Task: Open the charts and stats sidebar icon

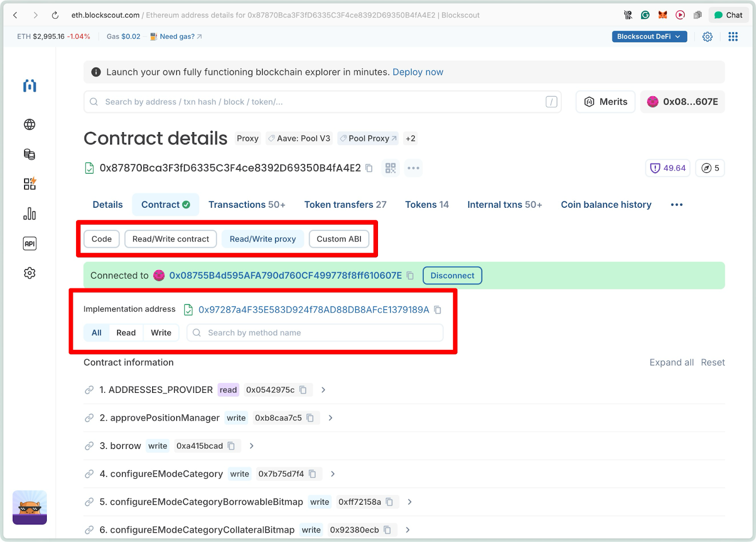Action: tap(29, 213)
